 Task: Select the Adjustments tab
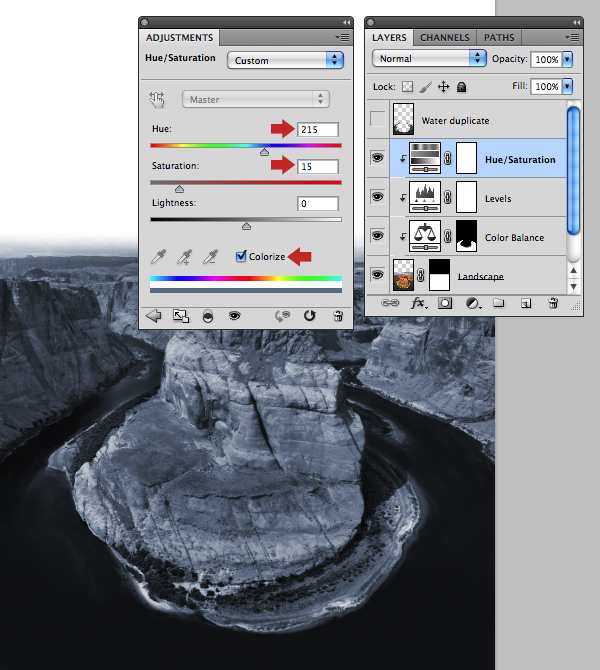click(179, 38)
